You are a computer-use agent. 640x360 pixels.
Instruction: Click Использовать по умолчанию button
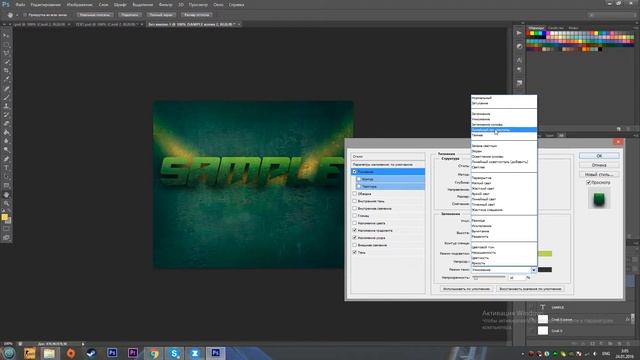coord(466,289)
